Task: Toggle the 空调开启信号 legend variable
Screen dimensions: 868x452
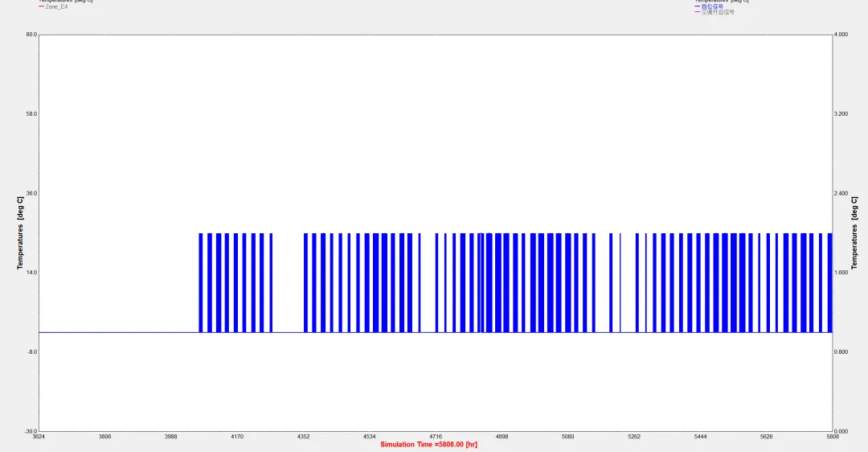Action: click(x=718, y=12)
